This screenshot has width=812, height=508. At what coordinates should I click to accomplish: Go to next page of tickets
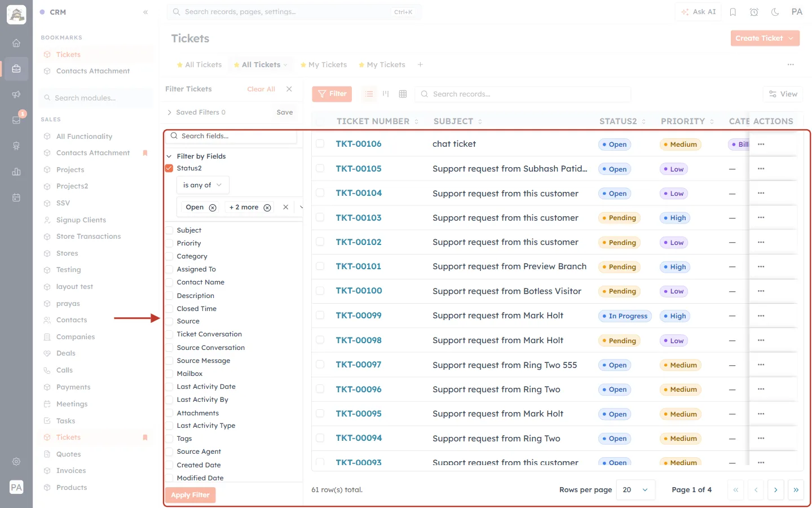point(776,490)
